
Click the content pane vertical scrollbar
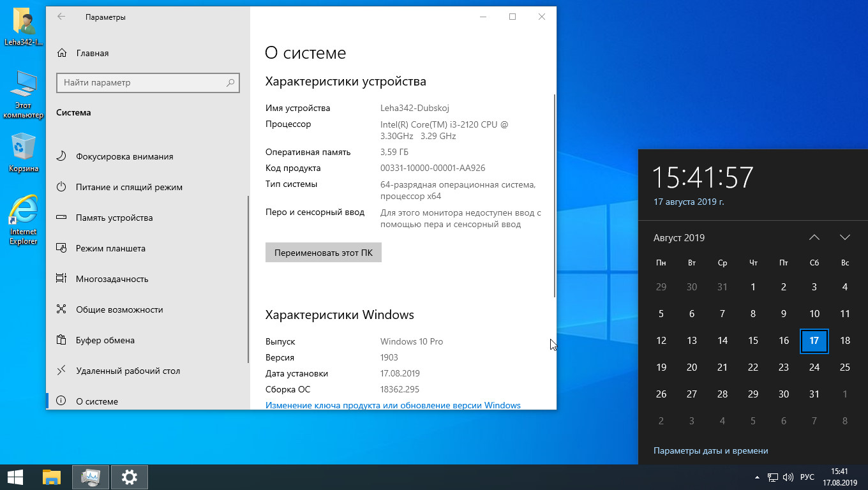[555, 195]
